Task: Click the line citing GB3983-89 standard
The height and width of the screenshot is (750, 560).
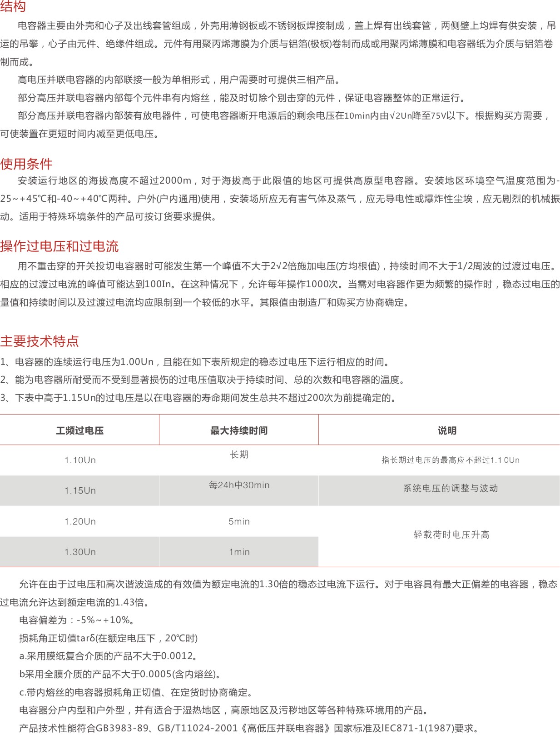Action: point(249,728)
